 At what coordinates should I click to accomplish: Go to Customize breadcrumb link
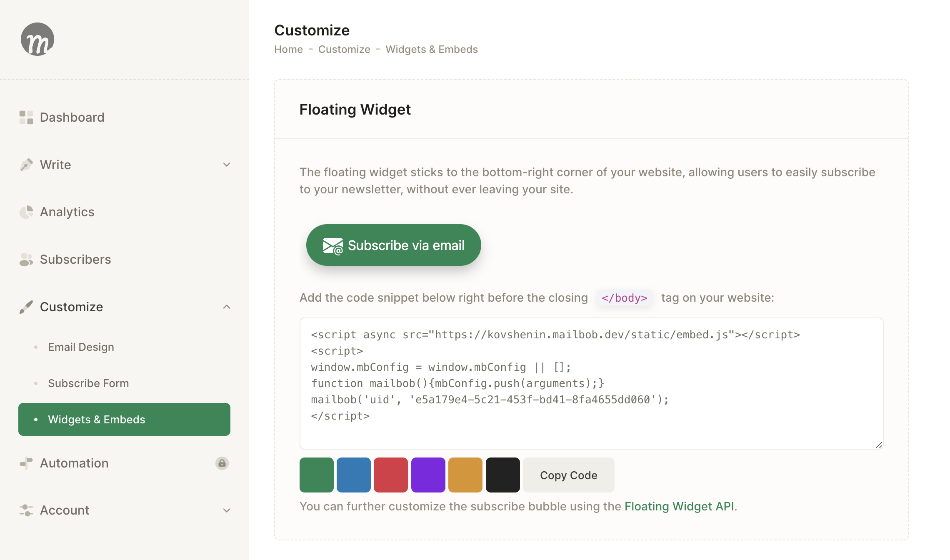(344, 50)
